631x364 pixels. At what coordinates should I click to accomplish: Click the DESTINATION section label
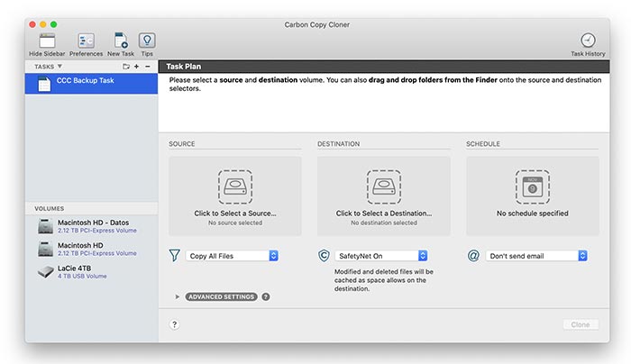click(338, 143)
